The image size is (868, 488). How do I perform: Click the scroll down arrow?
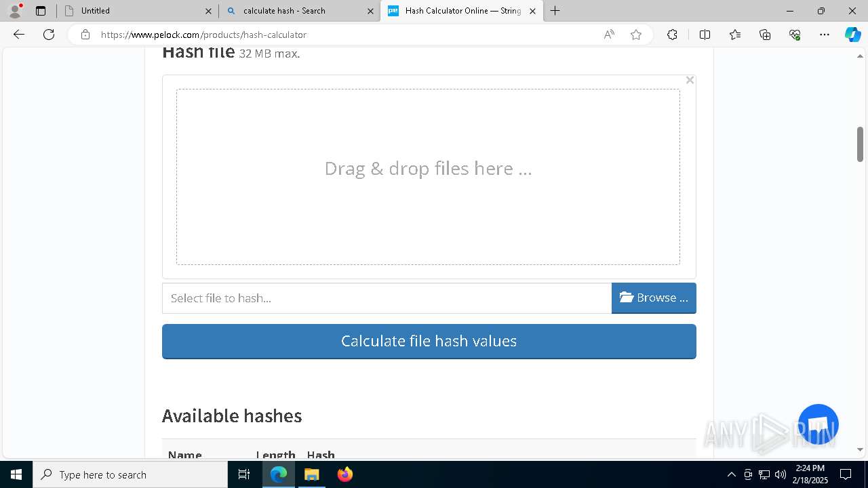pyautogui.click(x=860, y=449)
